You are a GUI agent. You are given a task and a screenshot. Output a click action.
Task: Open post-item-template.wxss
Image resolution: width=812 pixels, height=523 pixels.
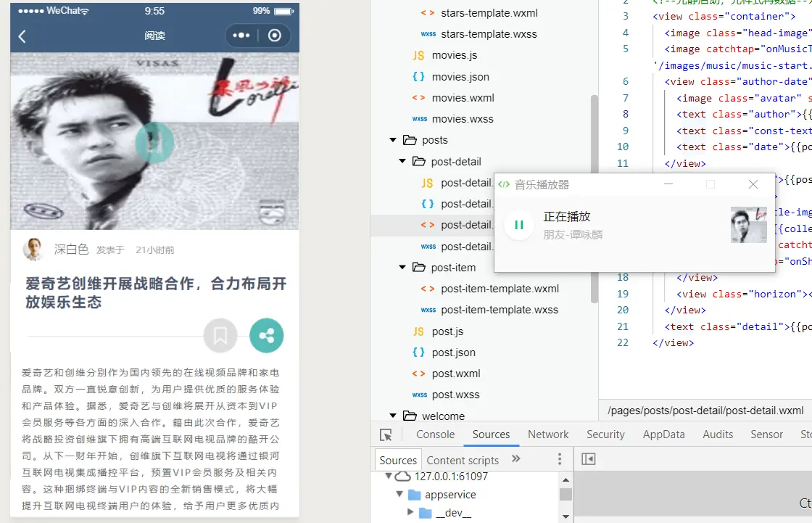[x=500, y=310]
